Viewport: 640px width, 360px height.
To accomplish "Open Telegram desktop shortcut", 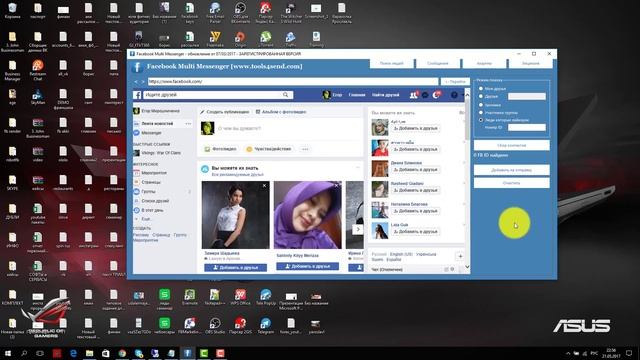I will [266, 326].
